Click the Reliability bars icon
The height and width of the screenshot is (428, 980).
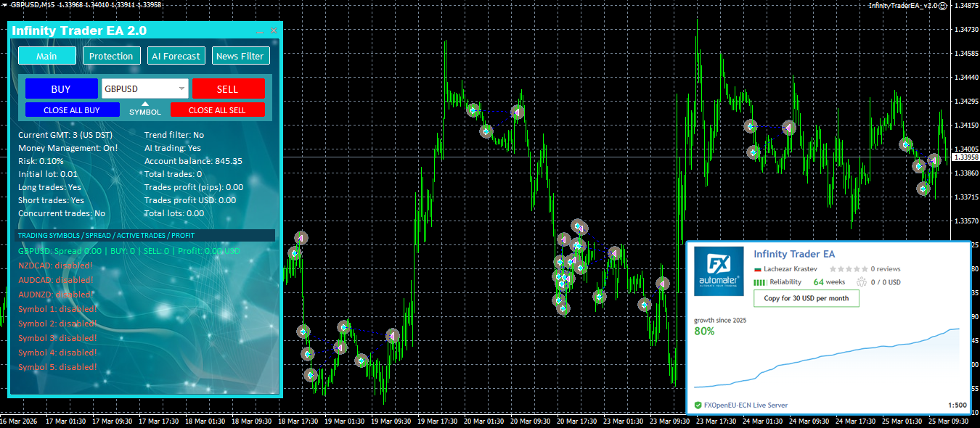pyautogui.click(x=759, y=282)
